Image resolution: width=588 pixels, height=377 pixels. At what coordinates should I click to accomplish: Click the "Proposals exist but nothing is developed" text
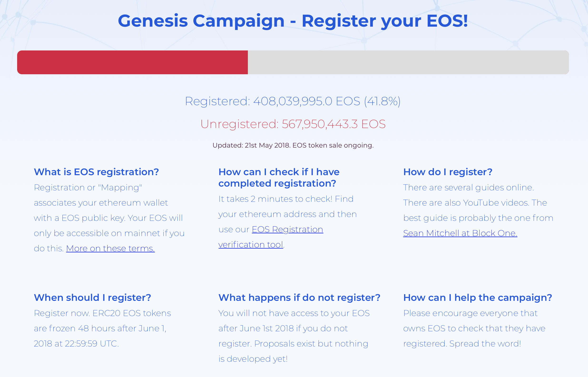[293, 351]
